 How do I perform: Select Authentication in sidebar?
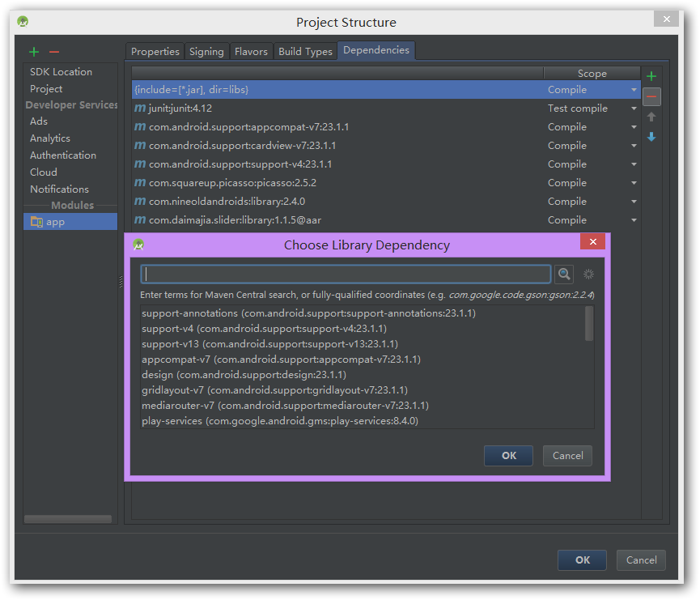(63, 155)
